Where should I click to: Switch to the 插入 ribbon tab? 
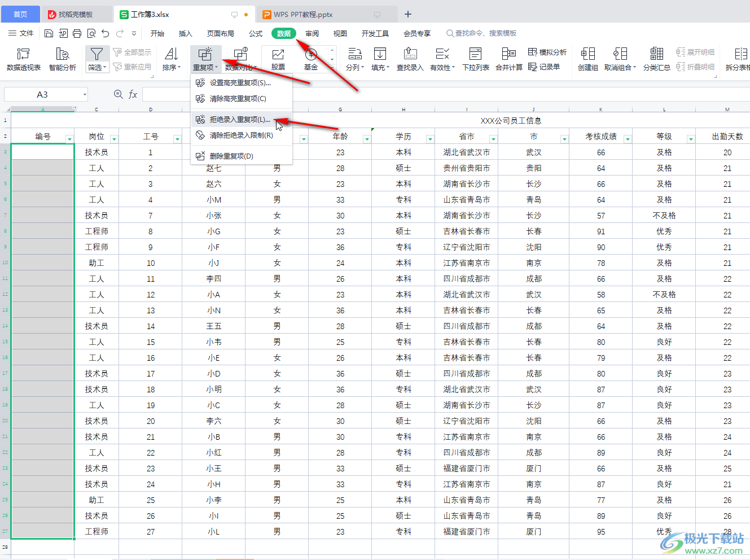[185, 33]
